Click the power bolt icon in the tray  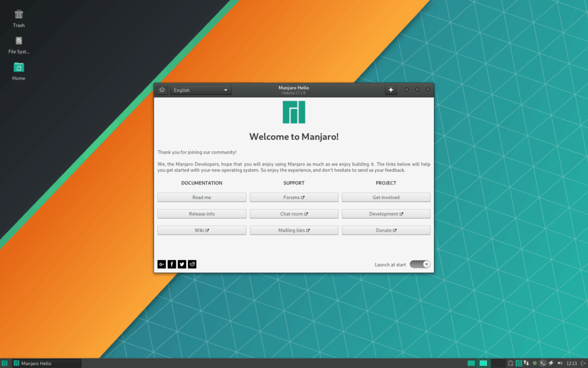[550, 363]
